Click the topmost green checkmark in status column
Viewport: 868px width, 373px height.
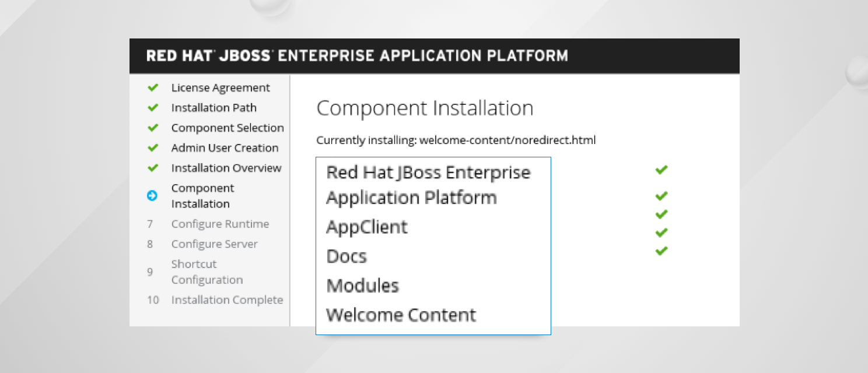(x=661, y=170)
